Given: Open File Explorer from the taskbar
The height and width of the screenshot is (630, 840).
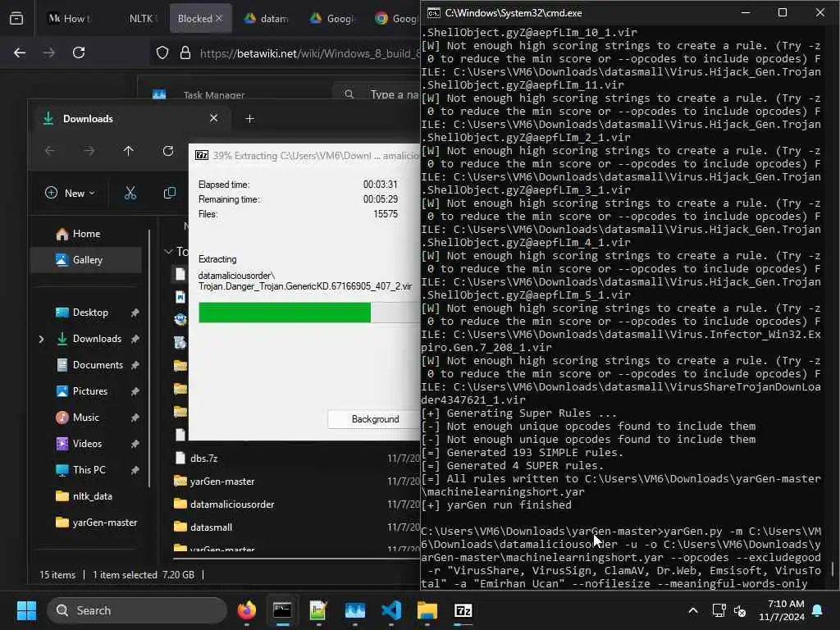Looking at the screenshot, I should click(427, 610).
